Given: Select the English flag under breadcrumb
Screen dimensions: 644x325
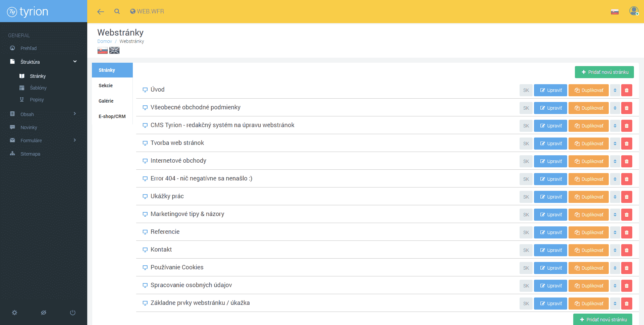Looking at the screenshot, I should [x=114, y=50].
